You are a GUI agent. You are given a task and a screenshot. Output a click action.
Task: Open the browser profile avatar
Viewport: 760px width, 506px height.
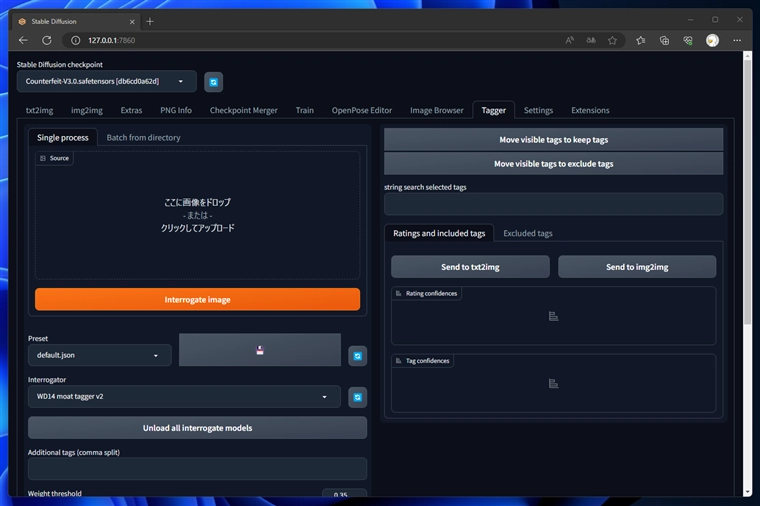(x=712, y=40)
